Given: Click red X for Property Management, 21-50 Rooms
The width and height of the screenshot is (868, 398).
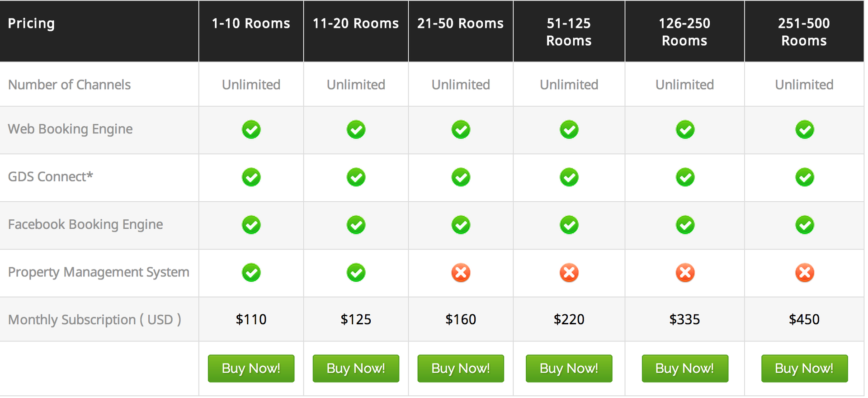Looking at the screenshot, I should pyautogui.click(x=461, y=273).
